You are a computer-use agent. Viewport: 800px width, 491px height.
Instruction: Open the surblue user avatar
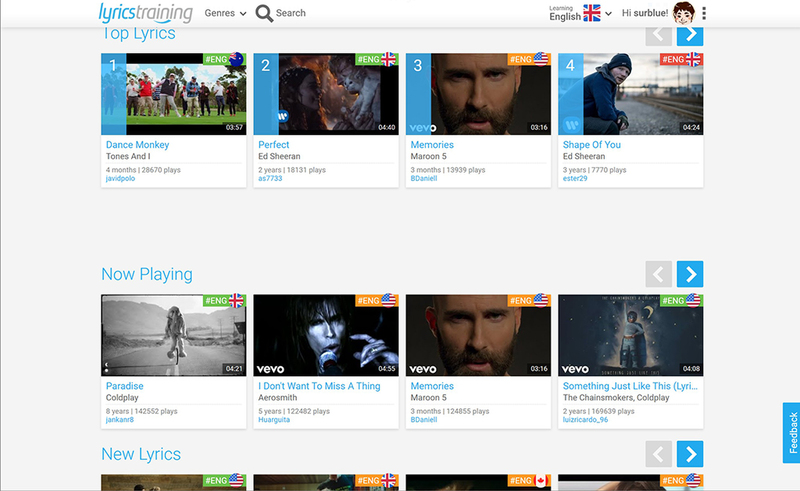coord(684,13)
